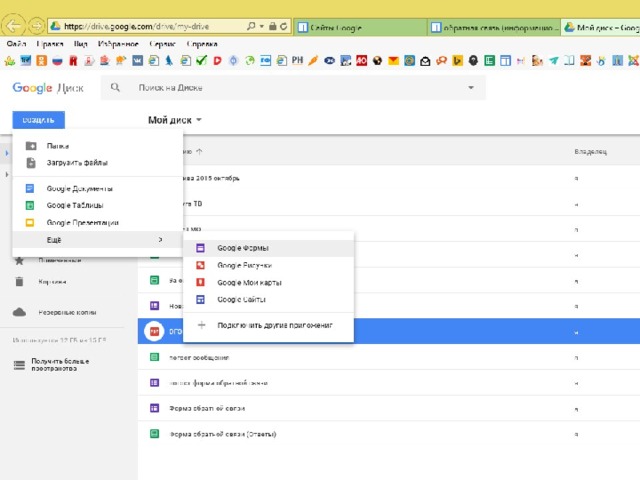Image resolution: width=640 pixels, height=480 pixels.
Task: Open the search options dropdown arrow
Action: coord(471,88)
